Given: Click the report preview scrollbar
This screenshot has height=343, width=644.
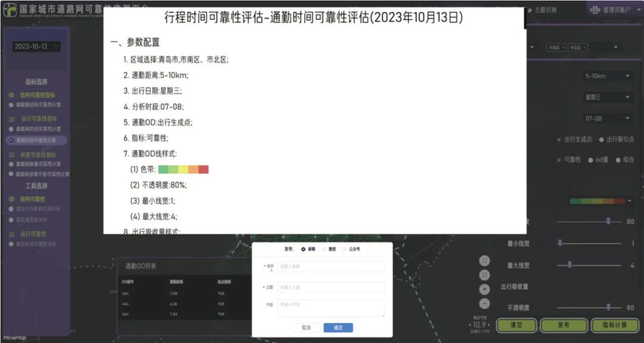Looking at the screenshot, I should pos(525,18).
